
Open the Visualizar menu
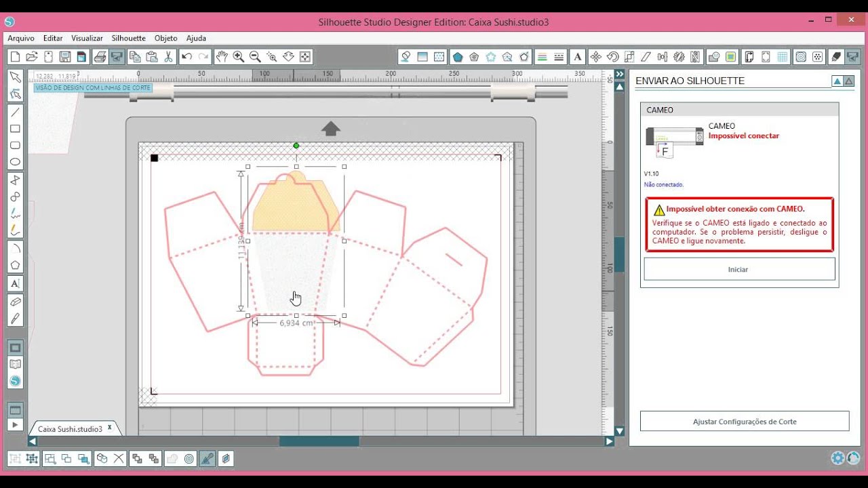point(87,39)
